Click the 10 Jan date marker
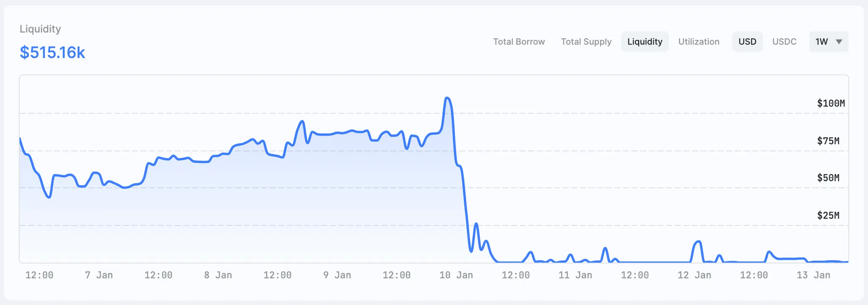This screenshot has width=868, height=305. tap(456, 275)
